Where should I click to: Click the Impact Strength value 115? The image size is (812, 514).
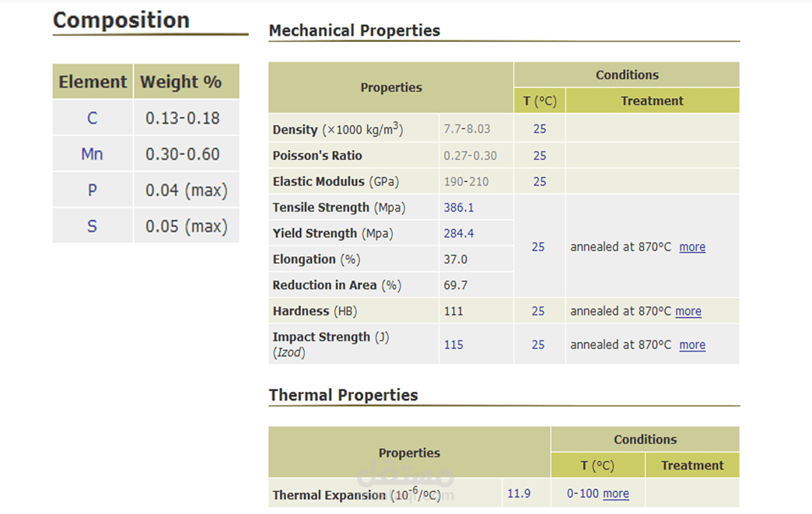[x=453, y=344]
